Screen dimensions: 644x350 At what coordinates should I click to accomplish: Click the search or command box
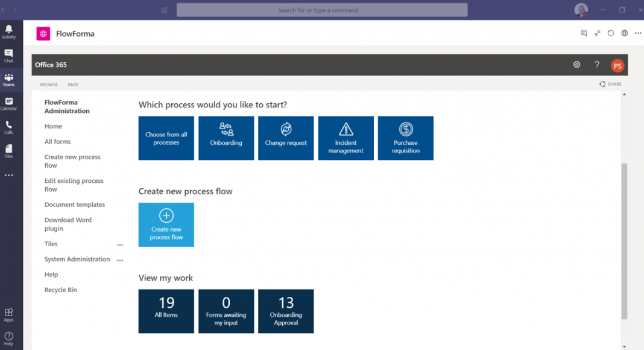(321, 10)
